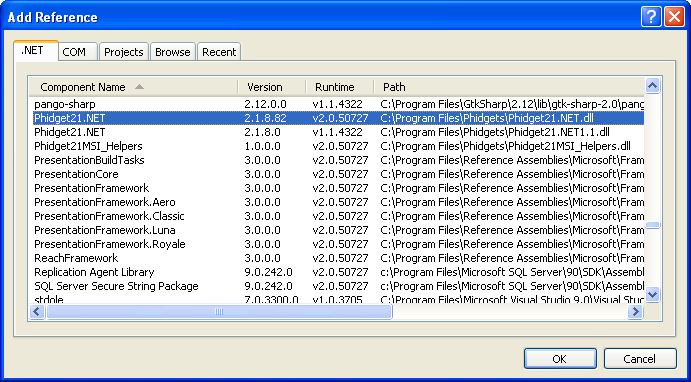Screen dimensions: 691x382
Task: Open the COM tab
Action: [78, 52]
